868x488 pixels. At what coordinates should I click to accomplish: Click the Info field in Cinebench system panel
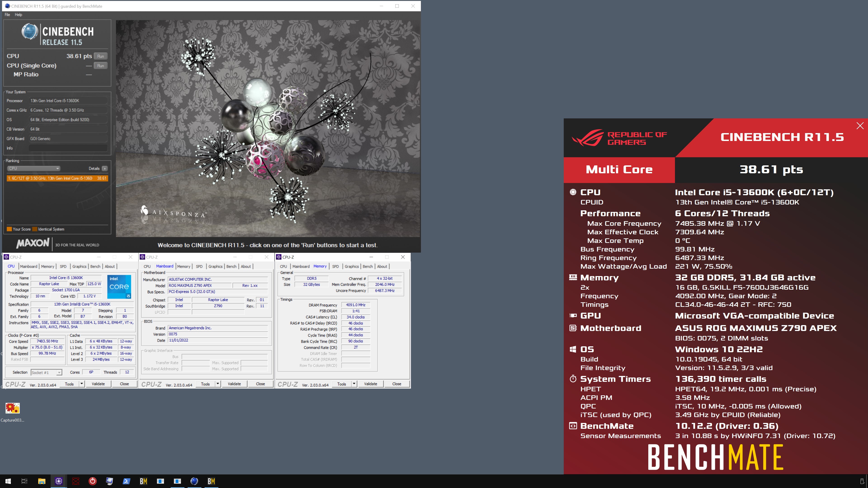point(68,148)
